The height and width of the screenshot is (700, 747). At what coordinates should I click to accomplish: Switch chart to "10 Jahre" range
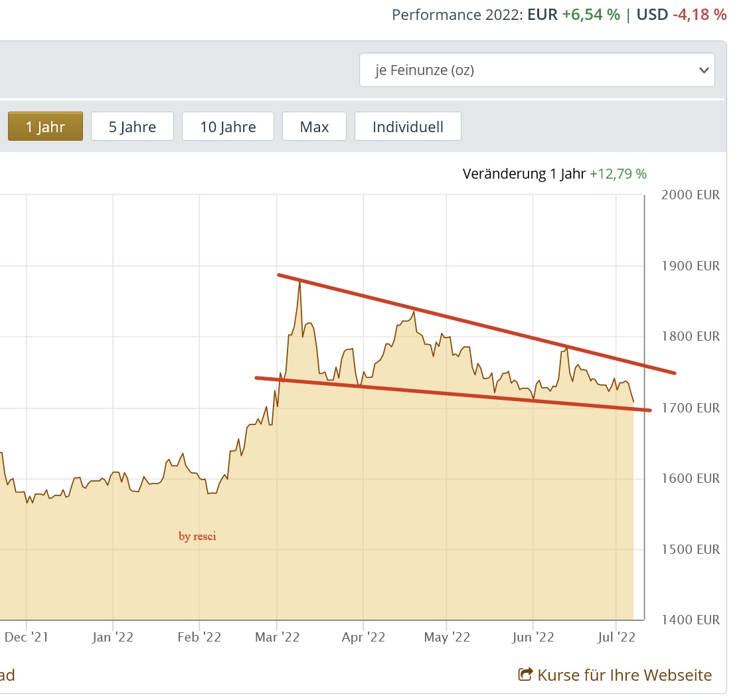(x=228, y=126)
